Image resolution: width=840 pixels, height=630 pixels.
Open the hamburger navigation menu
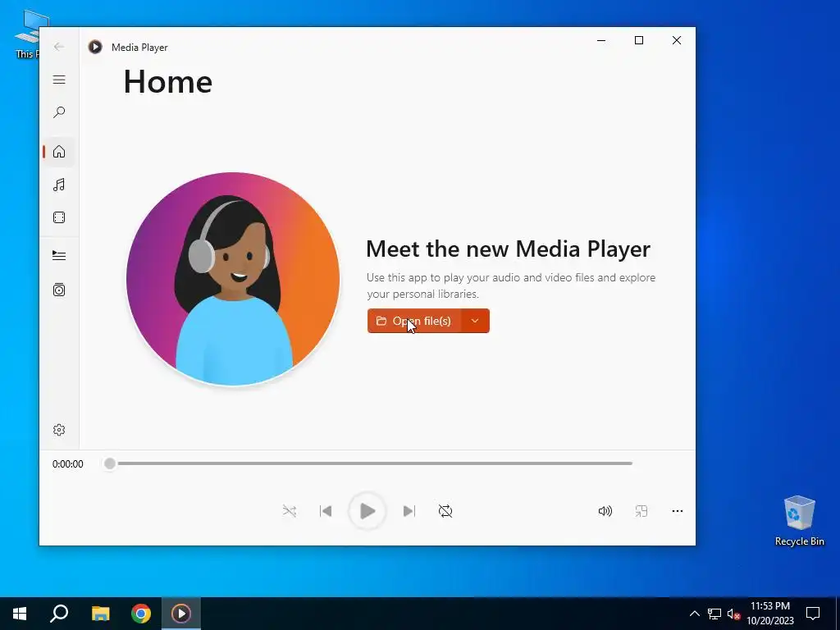(59, 80)
